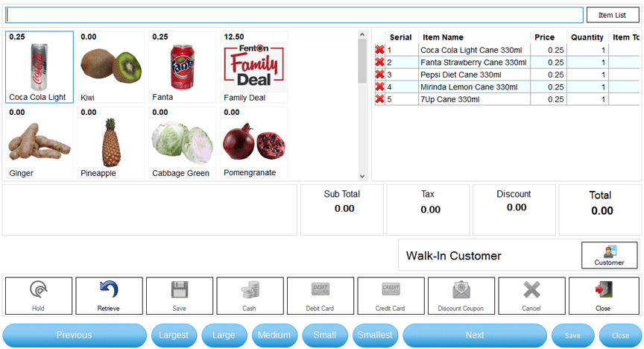The image size is (644, 349).
Task: Save sale with the floppy disk button
Action: coord(180,296)
